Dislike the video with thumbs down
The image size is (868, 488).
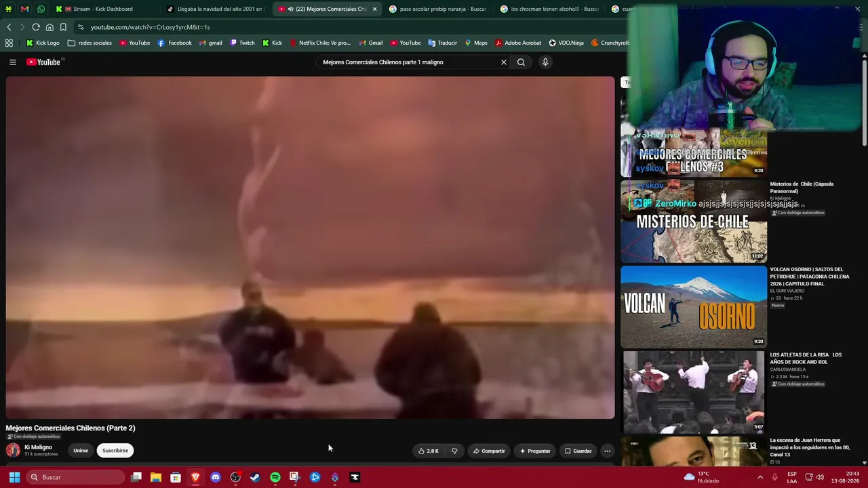[x=454, y=451]
